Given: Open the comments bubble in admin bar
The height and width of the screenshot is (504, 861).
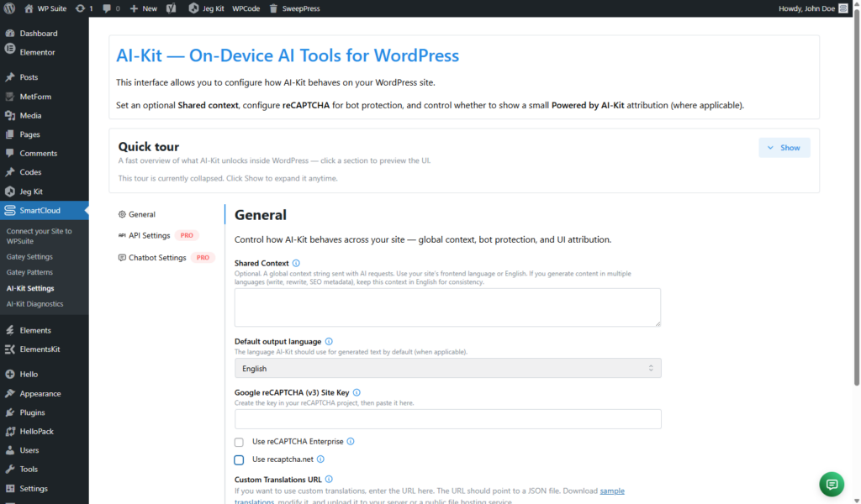Looking at the screenshot, I should [x=107, y=8].
